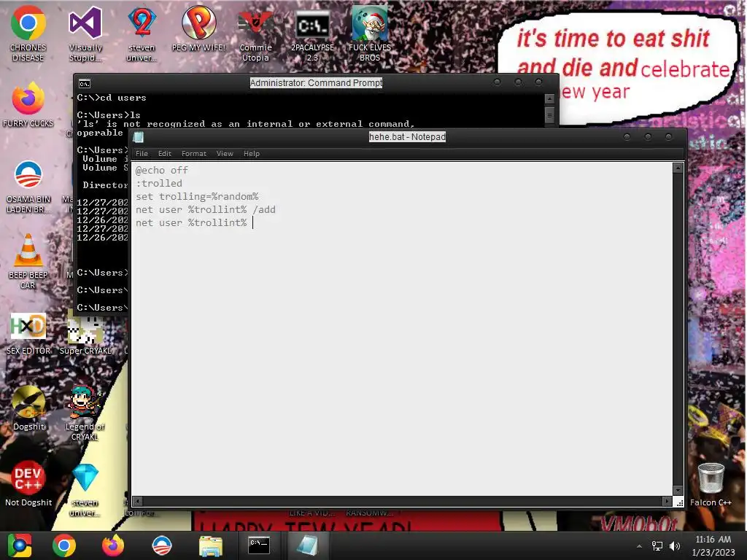Image resolution: width=747 pixels, height=560 pixels.
Task: Open File Explorer from the taskbar
Action: point(210,545)
